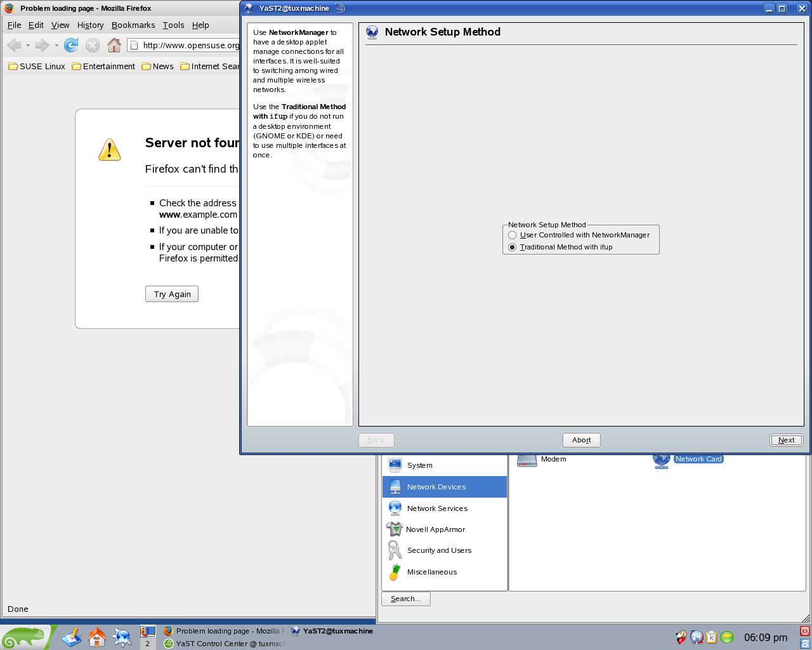
Task: Click the Done status bar text in Firefox
Action: click(18, 609)
